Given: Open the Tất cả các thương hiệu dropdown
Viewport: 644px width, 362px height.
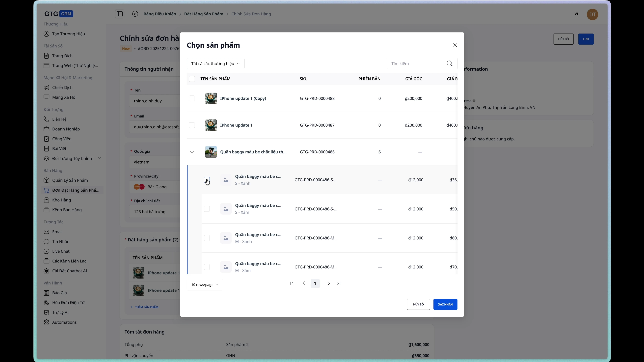Looking at the screenshot, I should (215, 64).
